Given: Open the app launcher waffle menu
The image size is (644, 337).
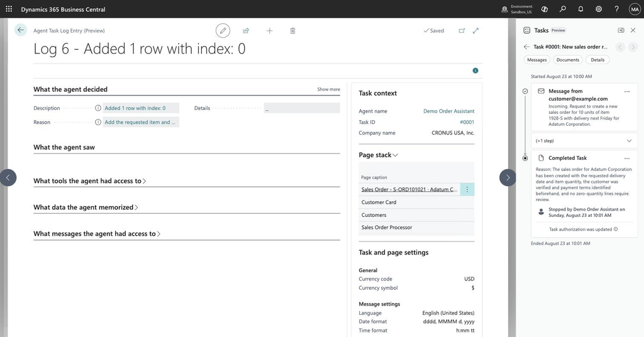Looking at the screenshot, I should (x=9, y=9).
